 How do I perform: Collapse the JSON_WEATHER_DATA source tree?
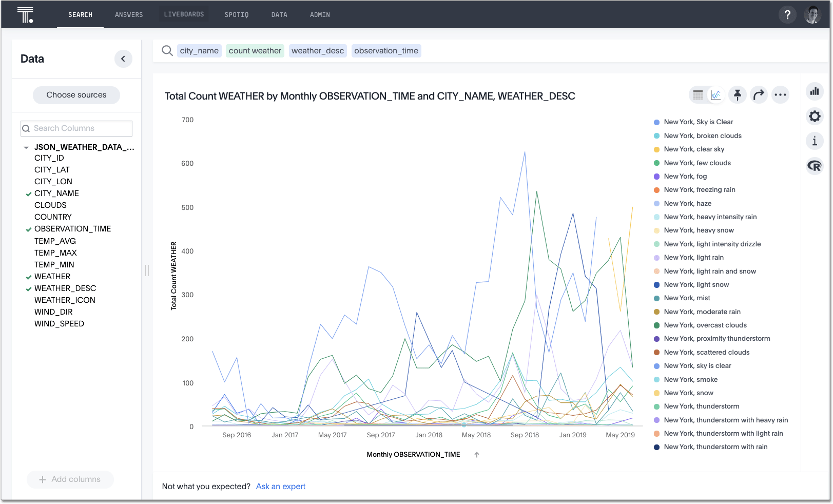(26, 147)
